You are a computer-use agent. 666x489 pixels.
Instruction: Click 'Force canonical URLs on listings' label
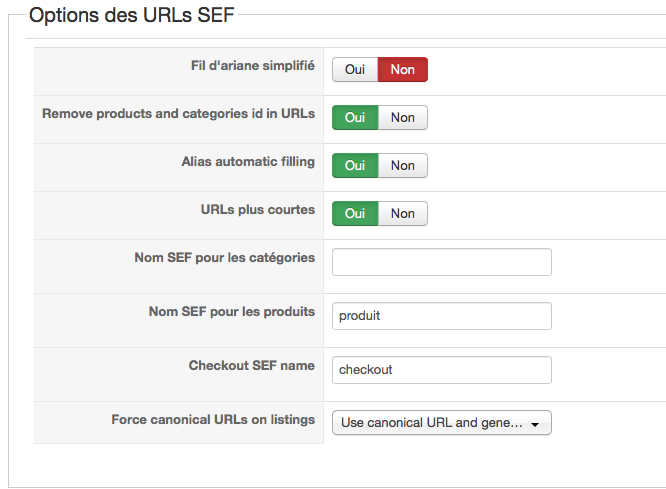click(x=213, y=420)
